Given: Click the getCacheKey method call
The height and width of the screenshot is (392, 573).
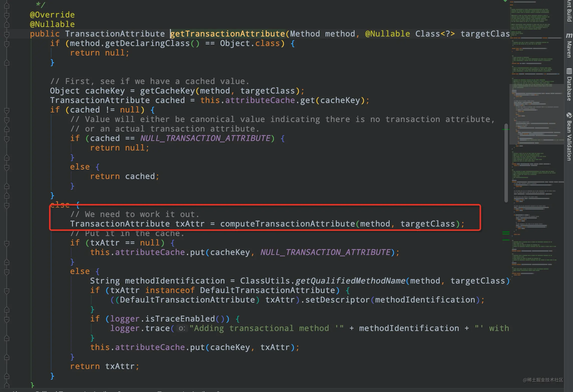Looking at the screenshot, I should [167, 91].
